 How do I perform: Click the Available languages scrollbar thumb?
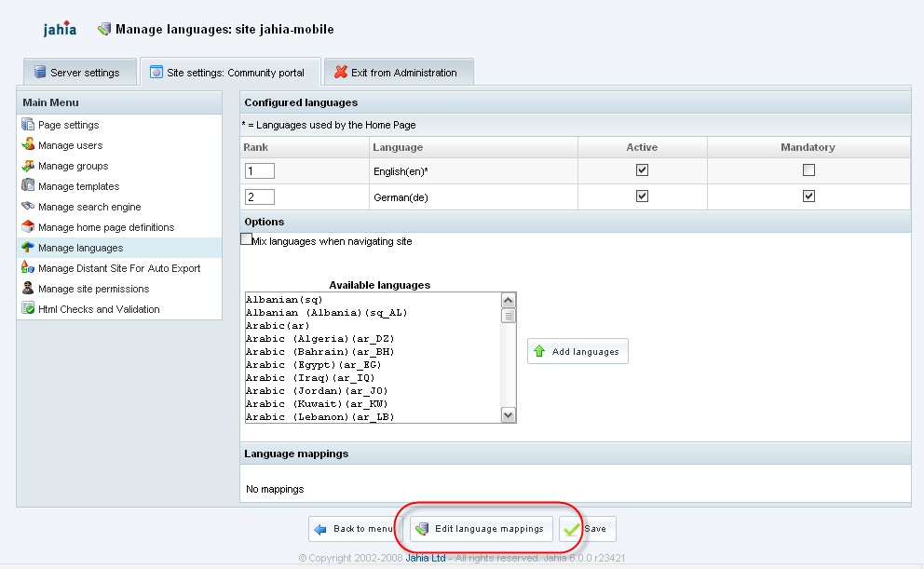(508, 316)
